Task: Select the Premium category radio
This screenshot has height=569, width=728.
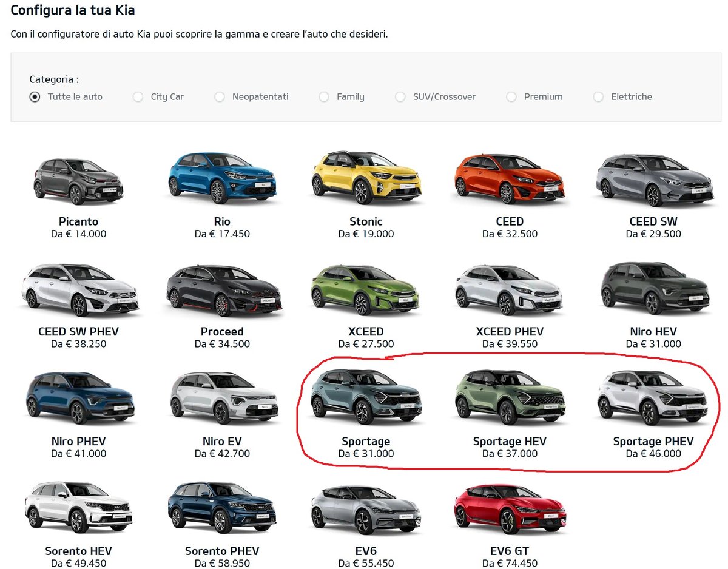Action: tap(511, 96)
